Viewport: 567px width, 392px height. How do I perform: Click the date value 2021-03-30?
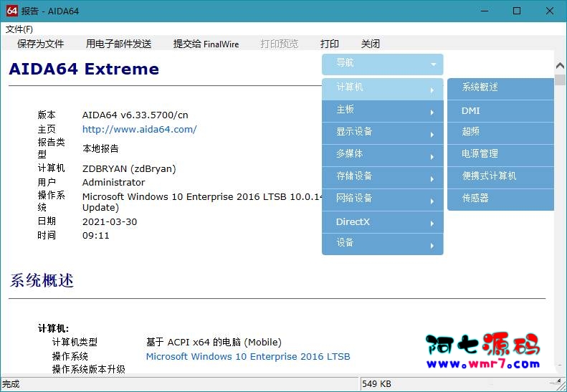(110, 221)
